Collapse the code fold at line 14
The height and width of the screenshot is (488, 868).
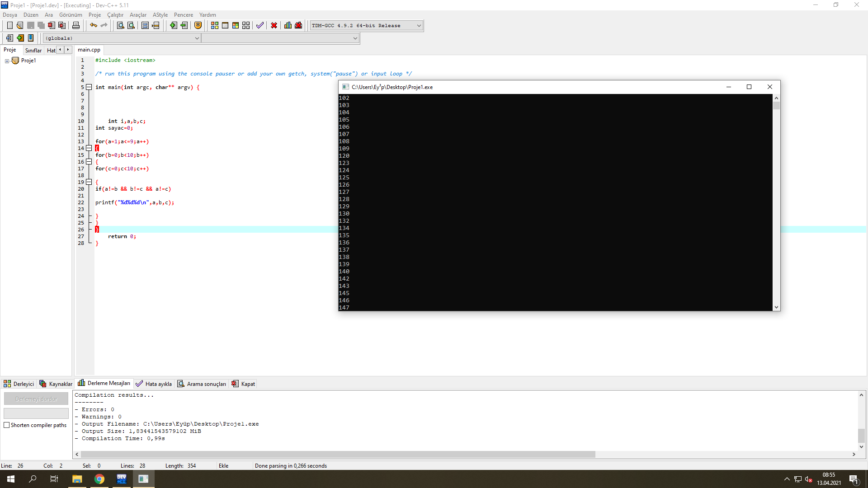pyautogui.click(x=89, y=148)
